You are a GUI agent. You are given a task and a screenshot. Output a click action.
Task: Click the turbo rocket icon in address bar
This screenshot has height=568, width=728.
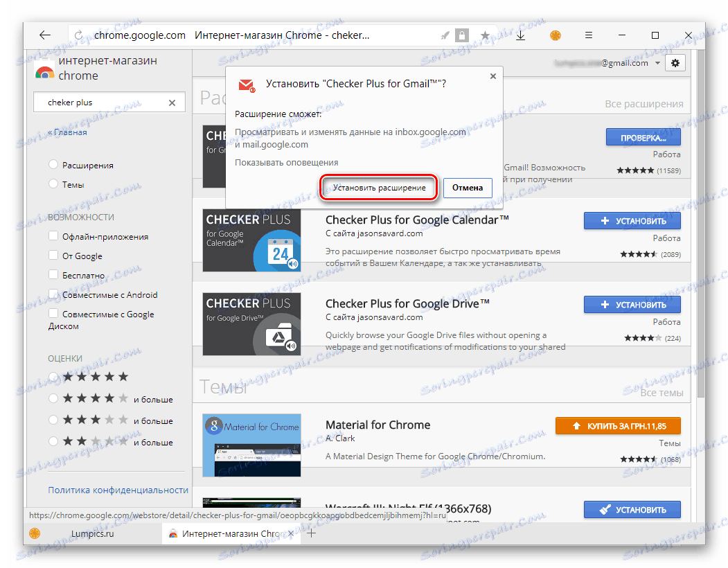click(x=445, y=35)
